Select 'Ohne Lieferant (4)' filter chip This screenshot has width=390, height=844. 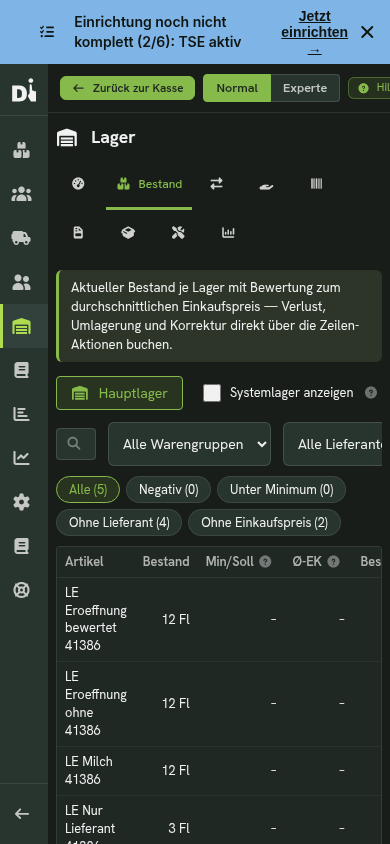click(x=119, y=523)
